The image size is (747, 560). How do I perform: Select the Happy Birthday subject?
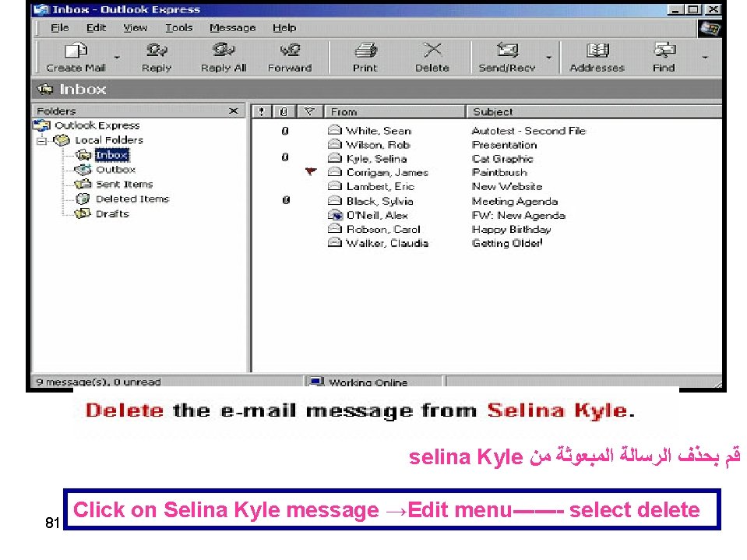pyautogui.click(x=511, y=230)
